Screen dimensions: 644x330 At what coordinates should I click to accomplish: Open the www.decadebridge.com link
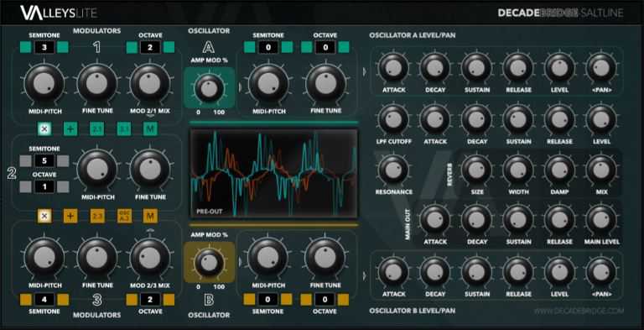tap(579, 311)
